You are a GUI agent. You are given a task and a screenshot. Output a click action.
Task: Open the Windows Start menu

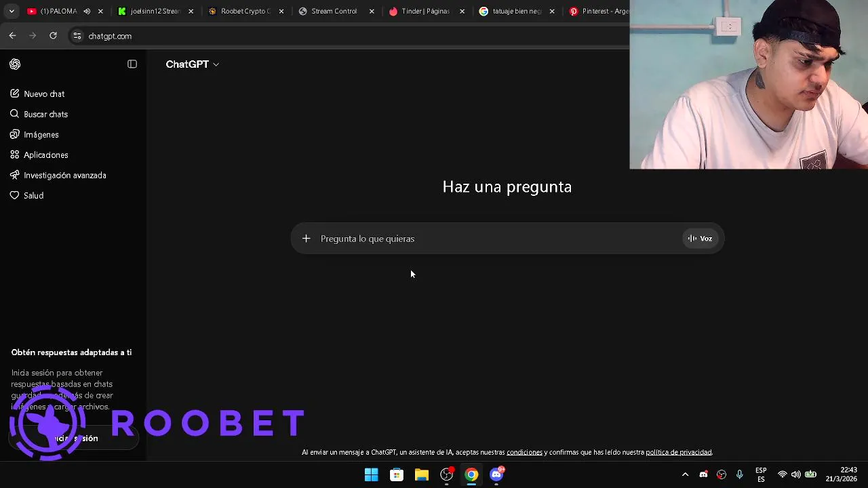(372, 475)
